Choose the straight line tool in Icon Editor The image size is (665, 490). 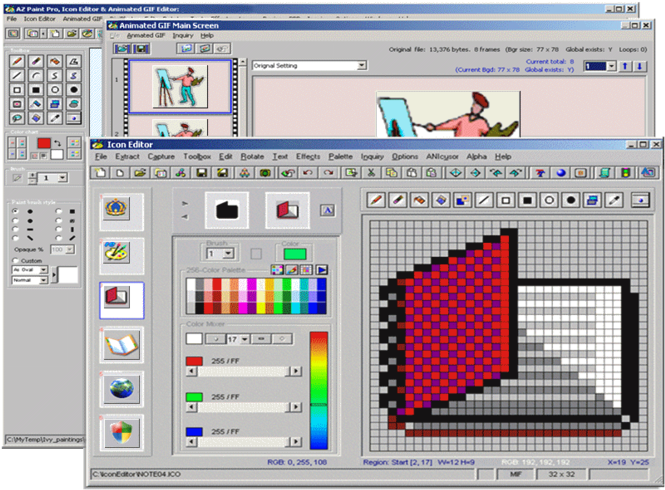click(x=484, y=200)
